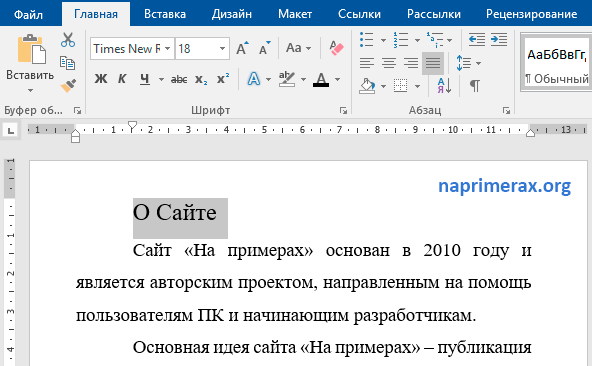
Task: Toggle subscript x₂ formatting
Action: 201,79
